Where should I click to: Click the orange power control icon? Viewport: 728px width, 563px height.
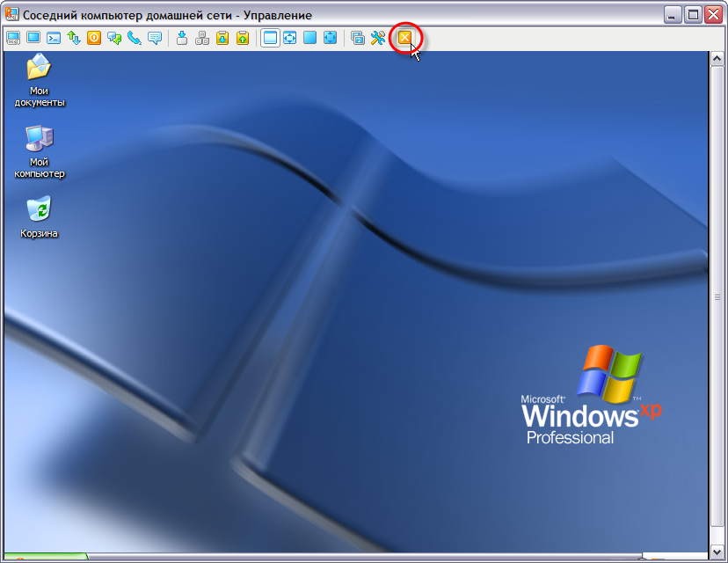(94, 38)
